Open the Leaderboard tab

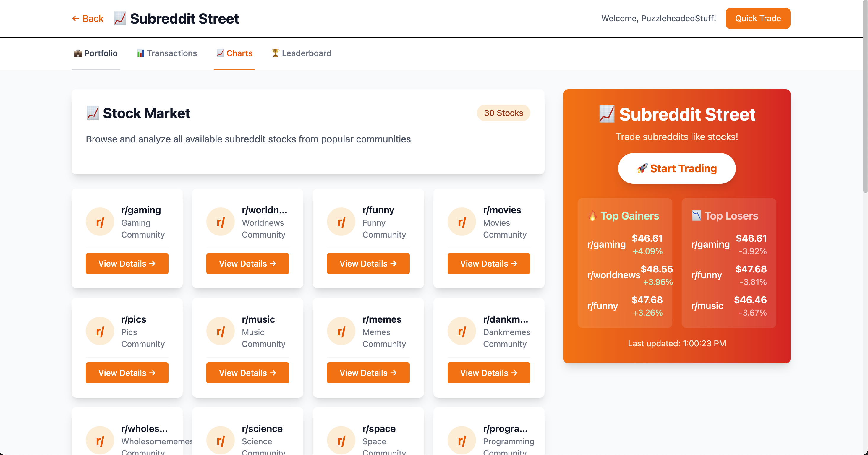[301, 53]
